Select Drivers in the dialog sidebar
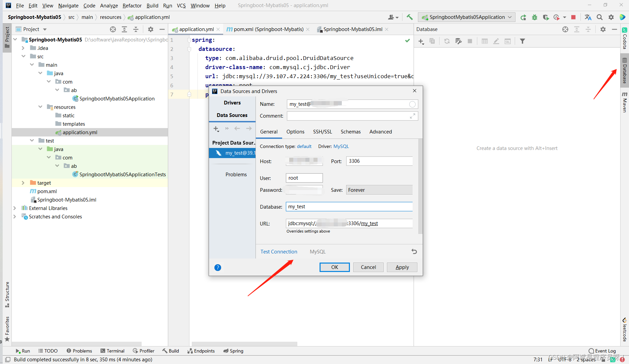 (232, 103)
